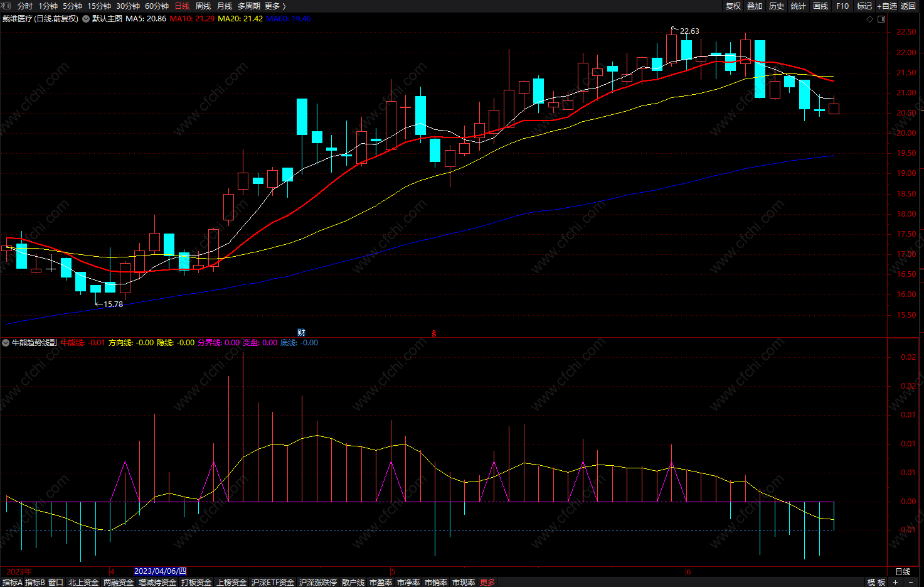This screenshot has width=924, height=587.
Task: Select the 周线 weekly period tab
Action: (x=203, y=6)
